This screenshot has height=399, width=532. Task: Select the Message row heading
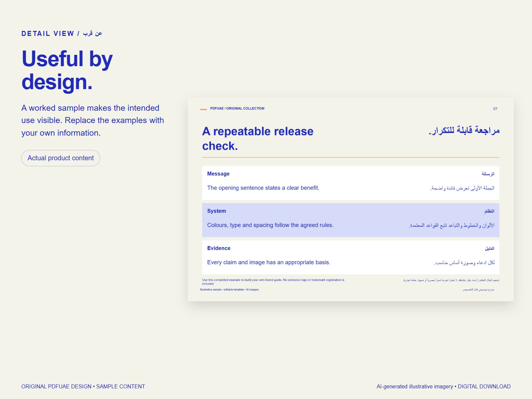coord(218,174)
